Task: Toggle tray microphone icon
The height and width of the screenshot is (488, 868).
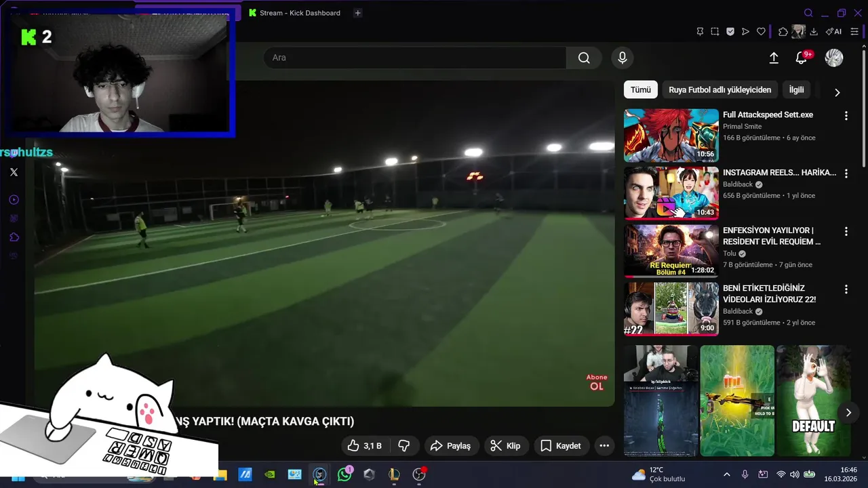Action: coord(745,474)
